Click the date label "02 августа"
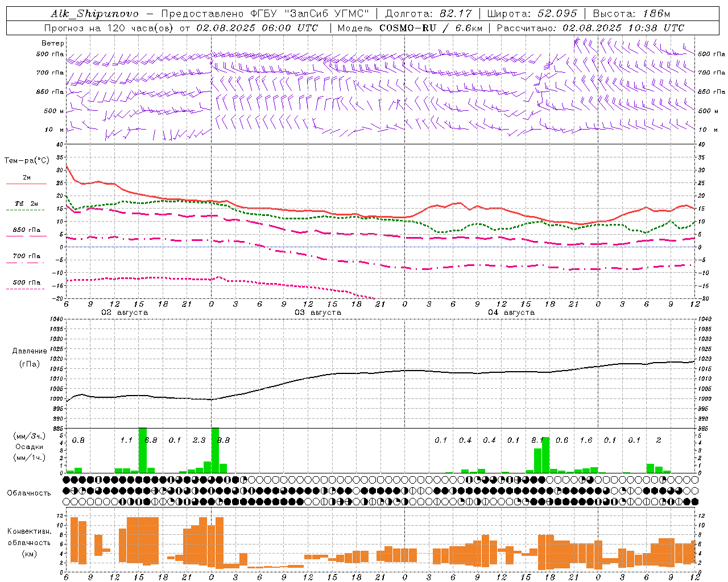 coord(125,313)
